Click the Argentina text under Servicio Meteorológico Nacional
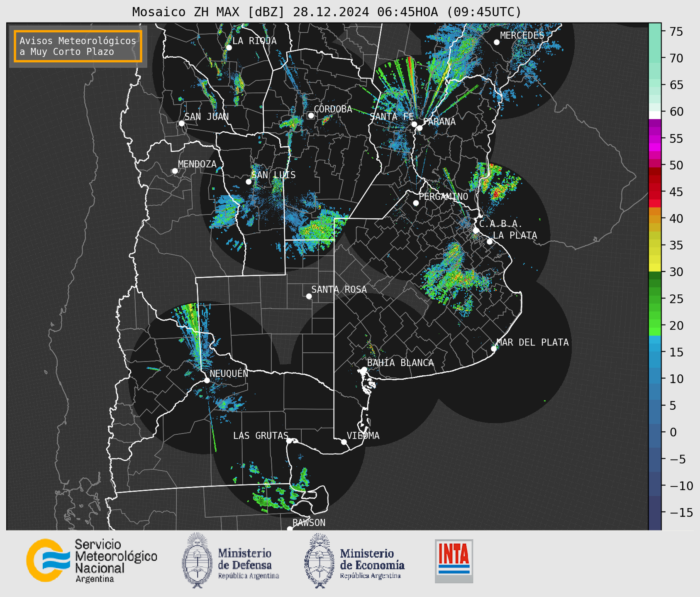Screen dimensions: 700x597 click(x=95, y=579)
